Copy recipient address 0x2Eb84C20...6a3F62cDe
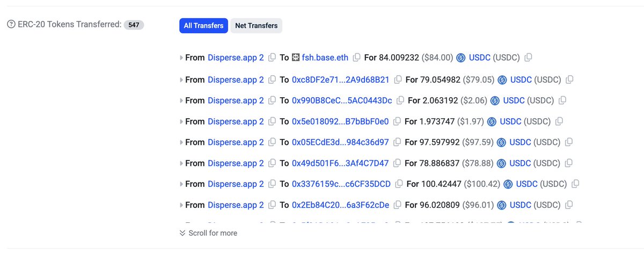 (x=398, y=205)
